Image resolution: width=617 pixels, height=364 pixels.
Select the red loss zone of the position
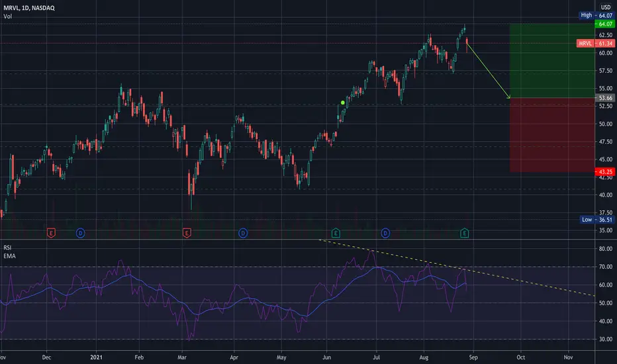click(552, 135)
